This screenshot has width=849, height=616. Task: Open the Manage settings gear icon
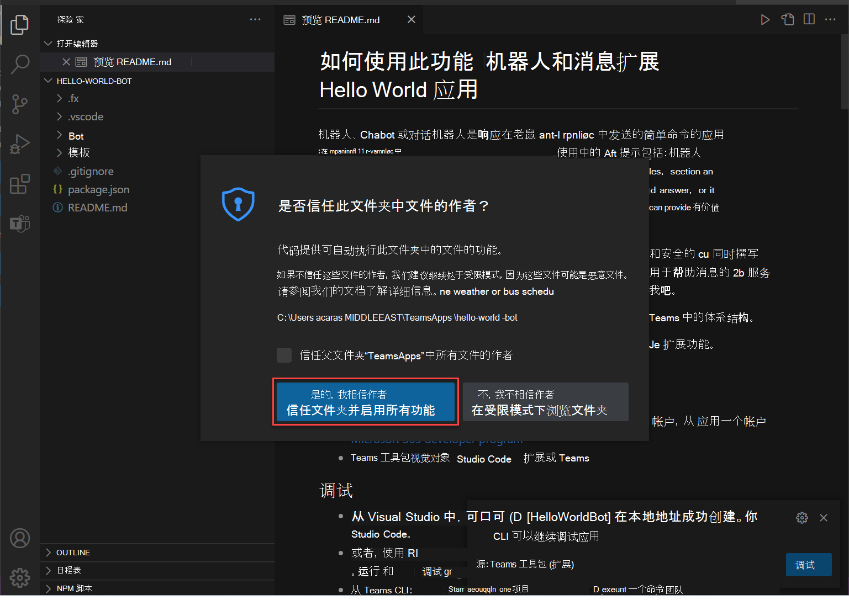click(20, 578)
